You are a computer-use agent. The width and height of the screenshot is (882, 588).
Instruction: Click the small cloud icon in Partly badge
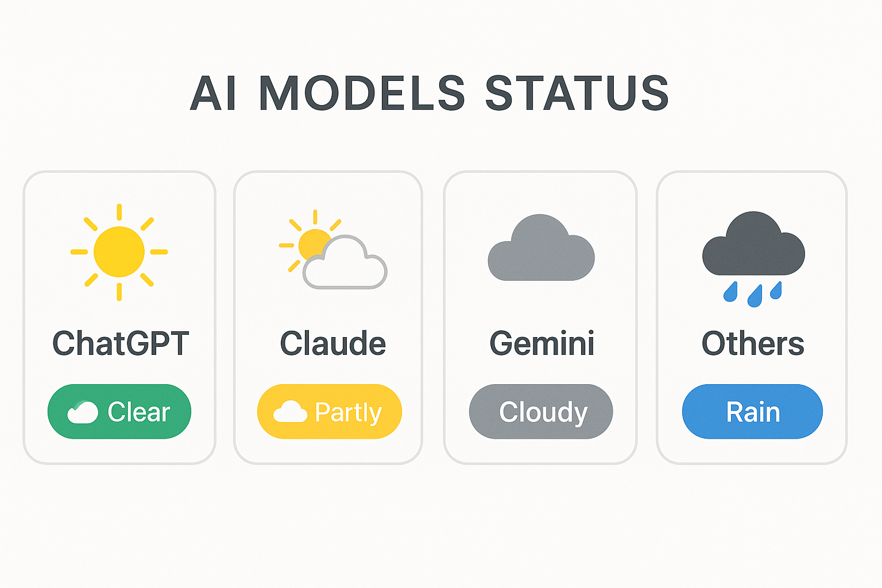pyautogui.click(x=290, y=412)
